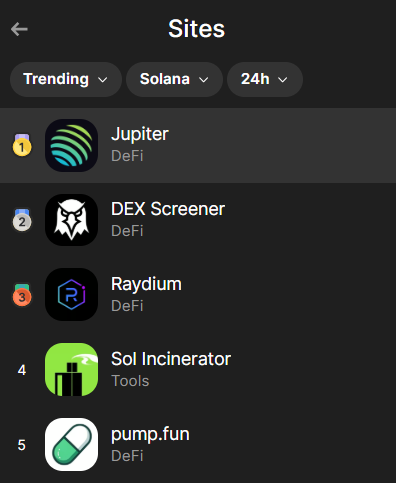Click the Tools category label

130,381
